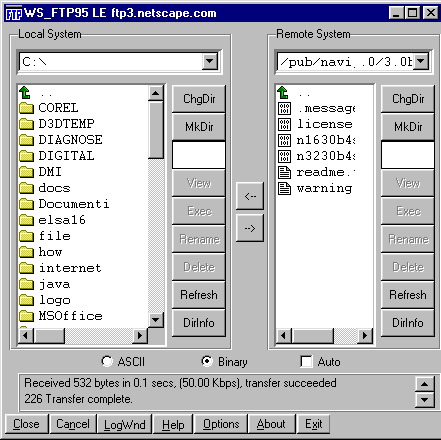Click the '226 Transfer complete.' log line
The width and height of the screenshot is (441, 440).
point(78,399)
